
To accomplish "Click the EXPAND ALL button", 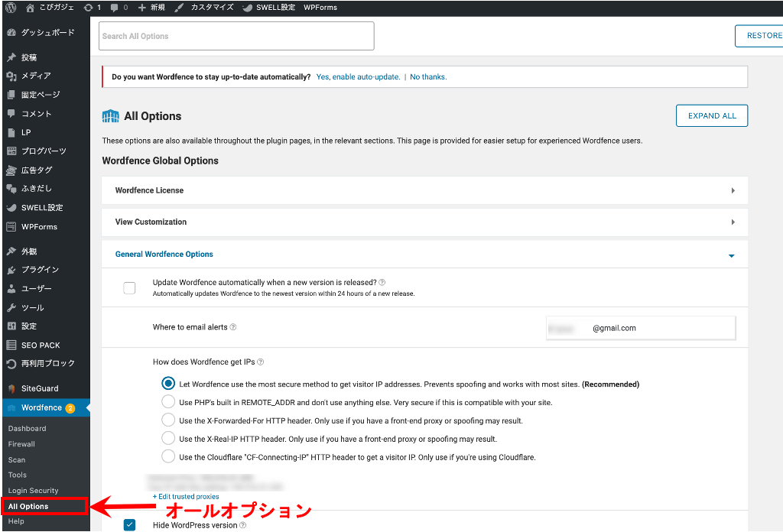I will tap(712, 115).
